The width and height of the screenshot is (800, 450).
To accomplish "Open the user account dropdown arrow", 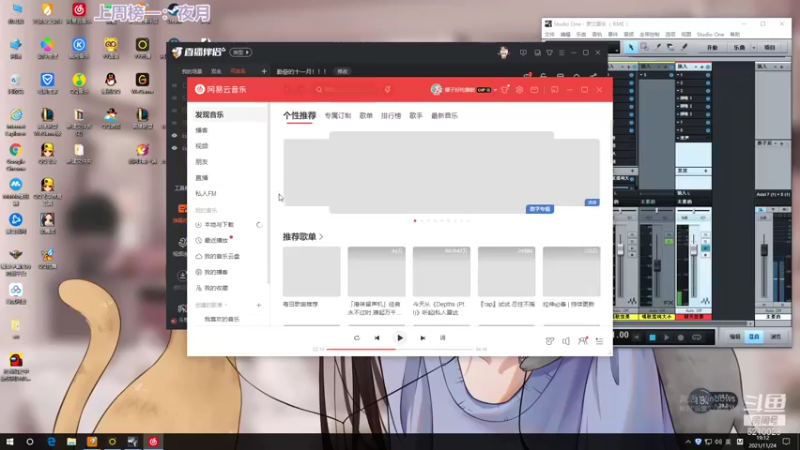I will [x=495, y=90].
